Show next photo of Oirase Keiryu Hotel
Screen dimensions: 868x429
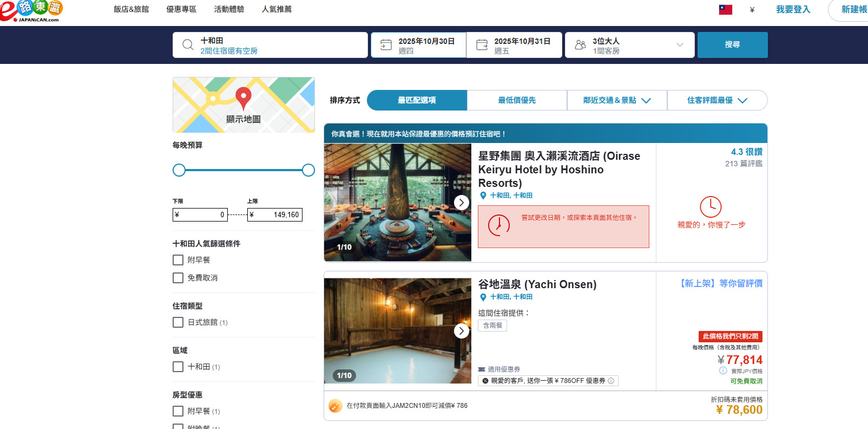461,203
